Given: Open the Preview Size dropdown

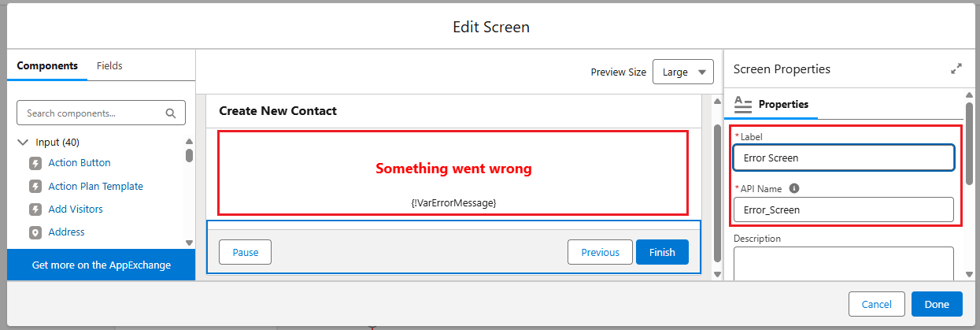Looking at the screenshot, I should click(x=683, y=72).
